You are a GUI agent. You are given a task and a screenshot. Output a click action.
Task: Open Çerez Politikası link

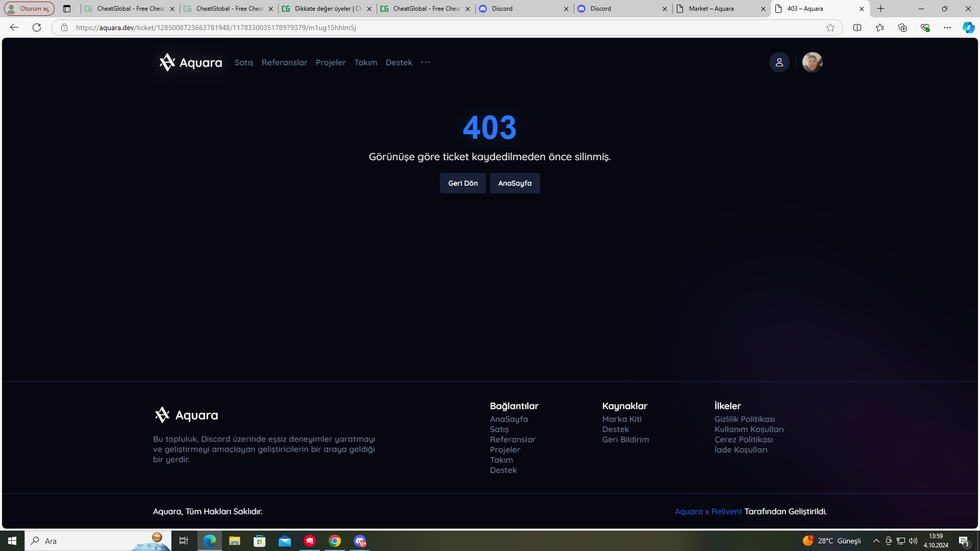743,439
